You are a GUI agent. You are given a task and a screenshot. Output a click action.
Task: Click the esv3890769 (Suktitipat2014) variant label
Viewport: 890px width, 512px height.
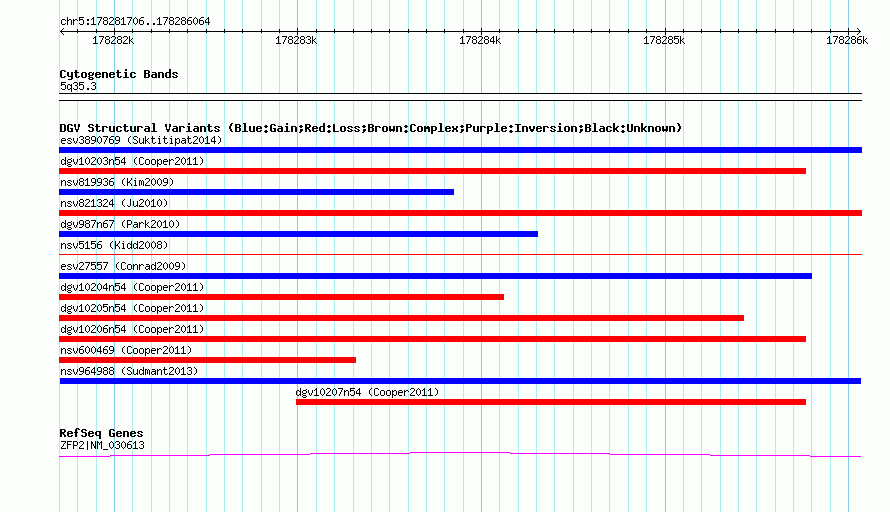point(141,140)
